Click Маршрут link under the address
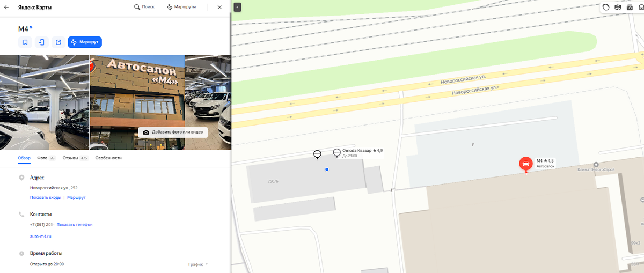Viewport: 644px width, 273px height. click(x=76, y=197)
